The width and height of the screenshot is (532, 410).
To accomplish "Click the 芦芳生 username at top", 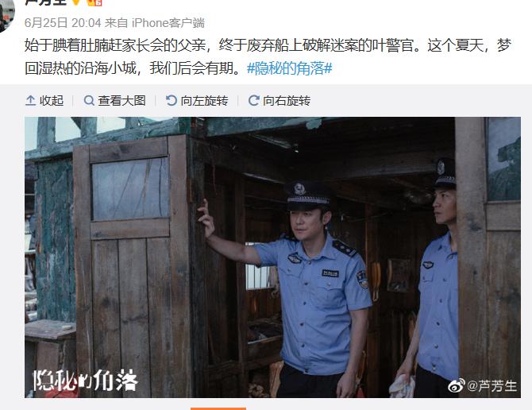I will 45,2.
